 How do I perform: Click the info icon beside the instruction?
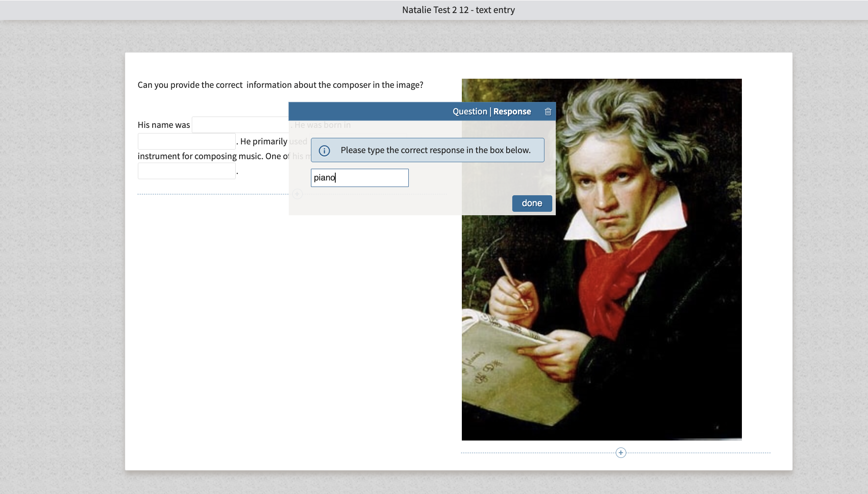tap(324, 150)
